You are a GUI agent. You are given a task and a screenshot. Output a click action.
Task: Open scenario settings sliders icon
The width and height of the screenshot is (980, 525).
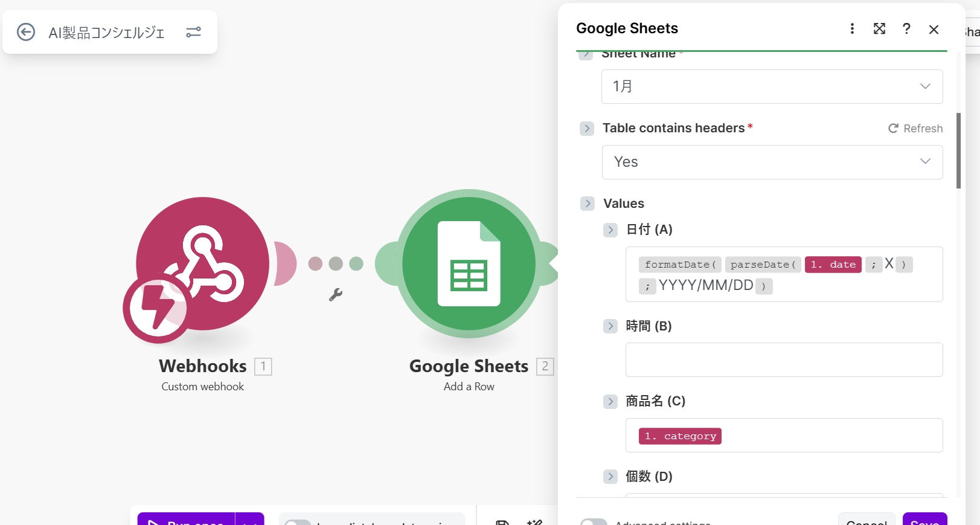pyautogui.click(x=193, y=32)
